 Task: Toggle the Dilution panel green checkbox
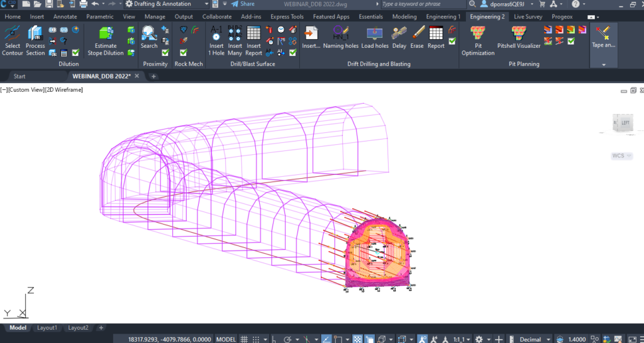click(x=75, y=53)
